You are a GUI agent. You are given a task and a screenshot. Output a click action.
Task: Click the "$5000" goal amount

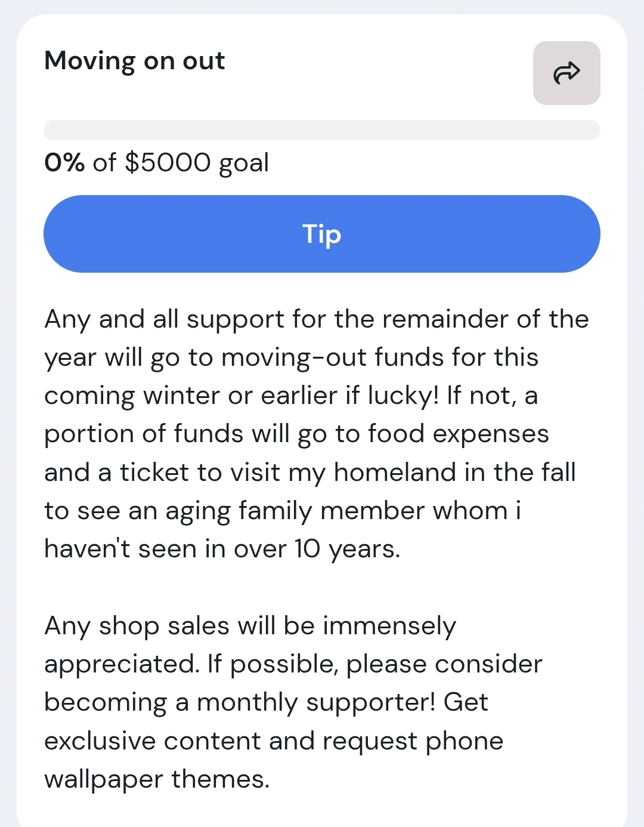click(x=168, y=162)
